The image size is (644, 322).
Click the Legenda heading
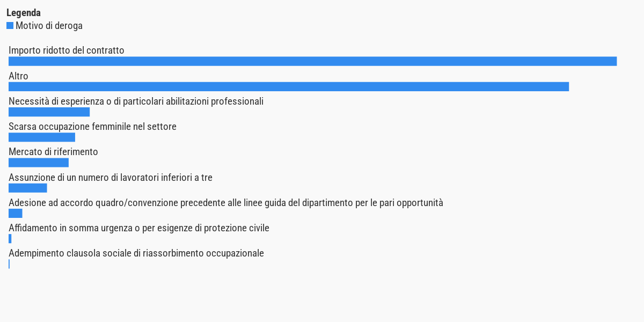24,13
